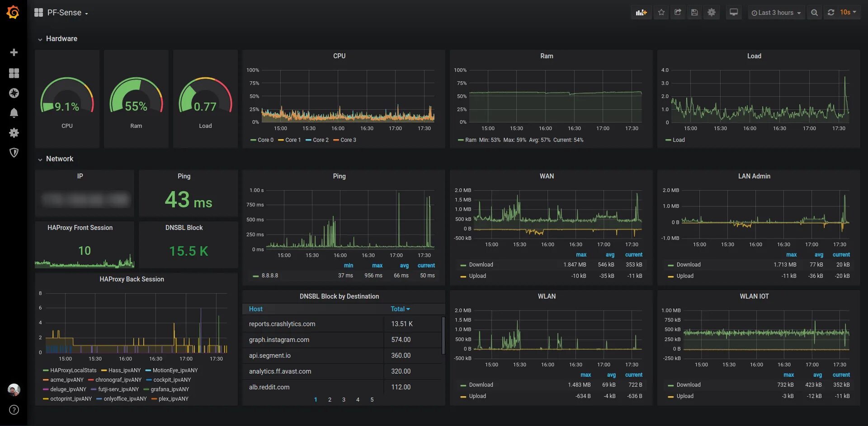
Task: Open the Explore compass icon
Action: click(14, 93)
